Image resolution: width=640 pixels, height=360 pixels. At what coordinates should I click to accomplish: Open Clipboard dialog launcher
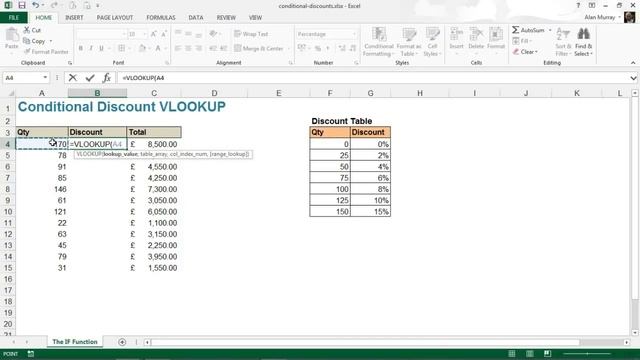(x=70, y=63)
